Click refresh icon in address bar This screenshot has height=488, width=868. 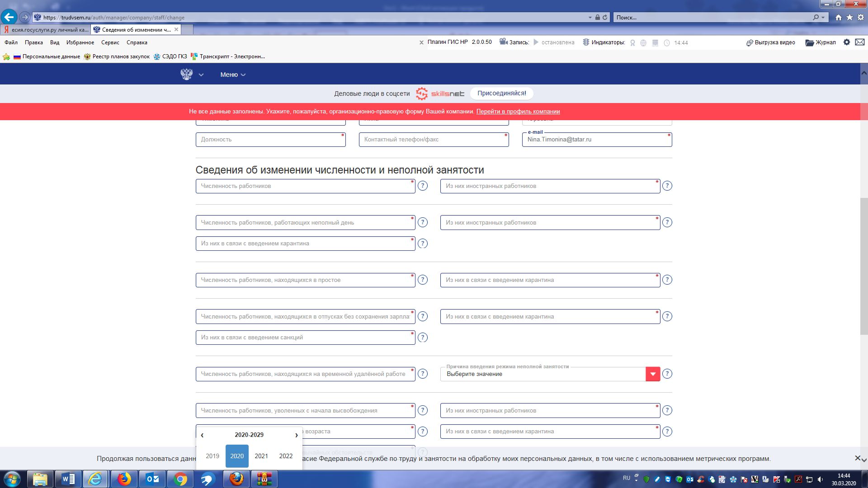click(x=605, y=18)
